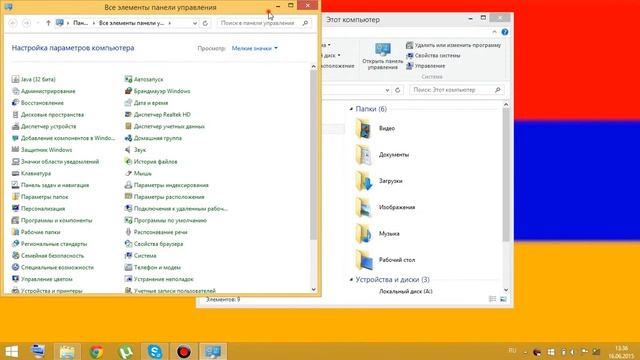640x360 pixels.
Task: Collapse the Устройства и диски (3) group
Action: [x=351, y=280]
